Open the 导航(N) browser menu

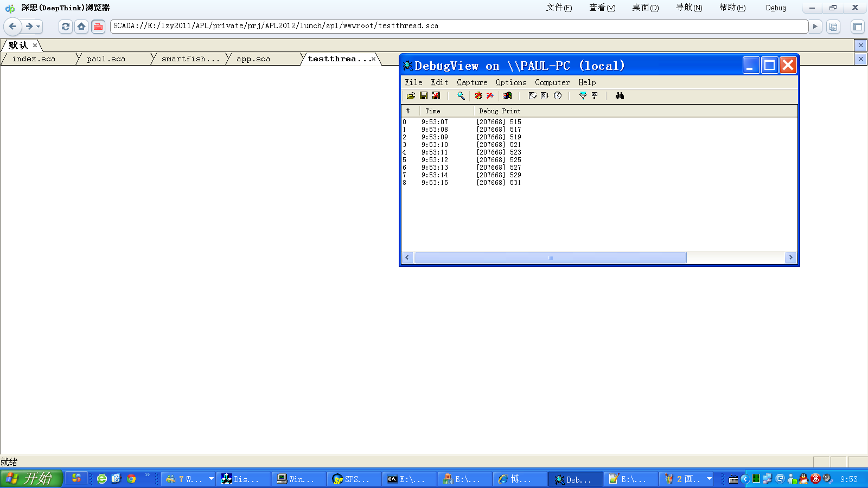click(x=689, y=8)
